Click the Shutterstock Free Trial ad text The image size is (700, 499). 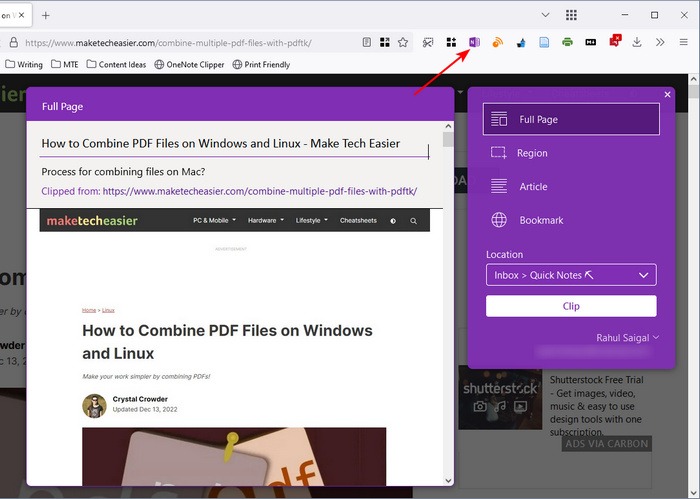tap(596, 406)
